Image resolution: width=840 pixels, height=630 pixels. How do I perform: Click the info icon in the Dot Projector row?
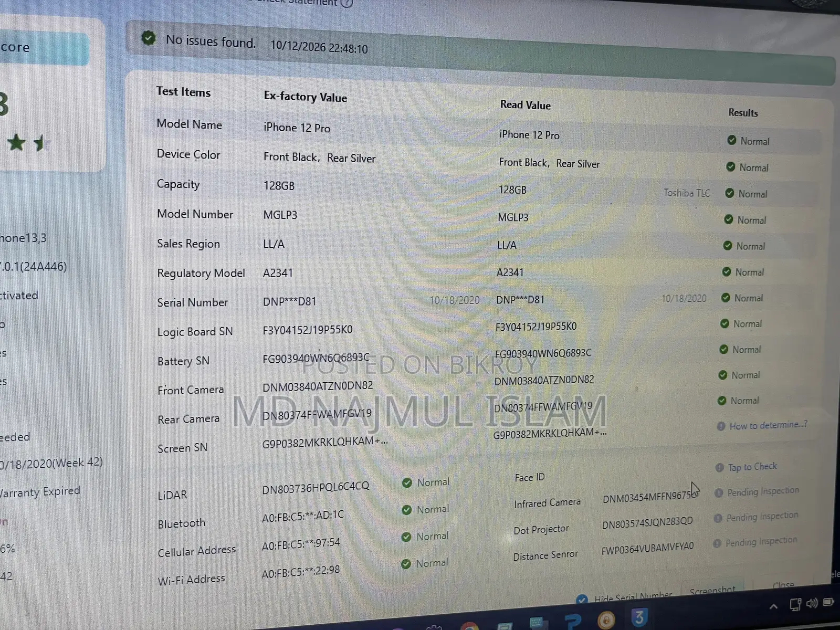718,518
